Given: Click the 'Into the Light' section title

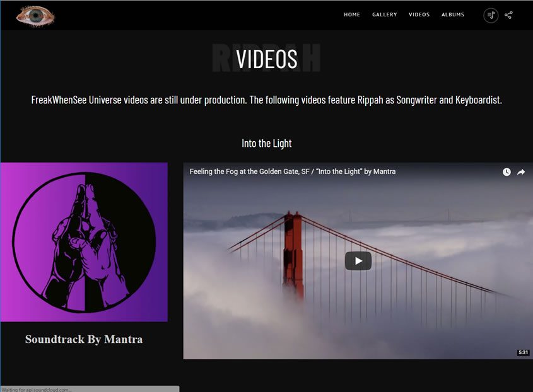Looking at the screenshot, I should pyautogui.click(x=266, y=143).
